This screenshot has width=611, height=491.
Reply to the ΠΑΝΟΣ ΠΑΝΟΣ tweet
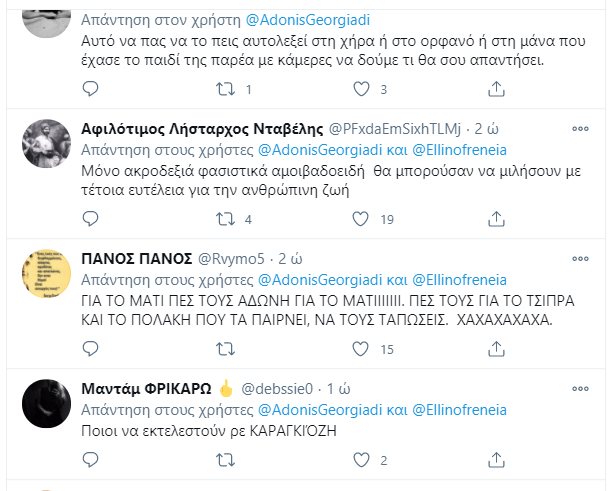point(90,349)
